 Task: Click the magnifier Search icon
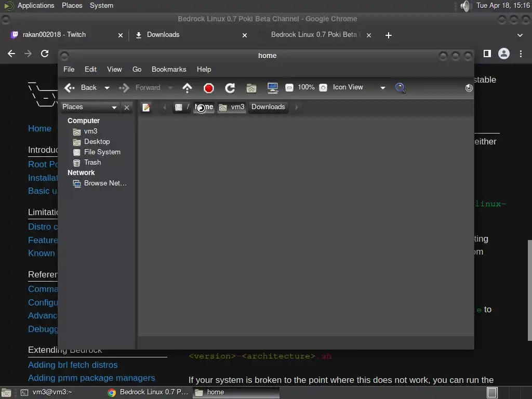[x=401, y=88]
